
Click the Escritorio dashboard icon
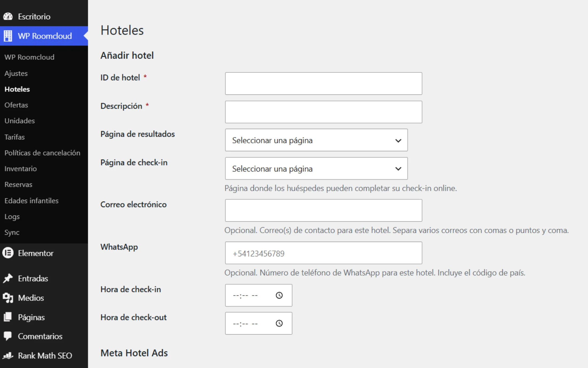8,17
